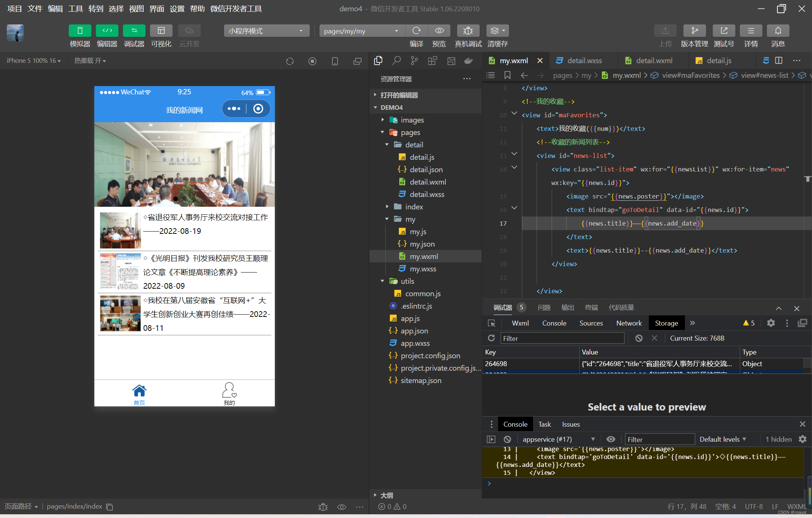
Task: Expand the index folder in file tree
Action: [414, 207]
